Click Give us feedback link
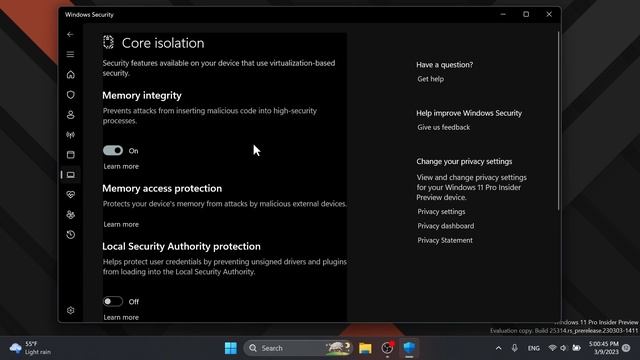The width and height of the screenshot is (640, 360). (x=443, y=127)
